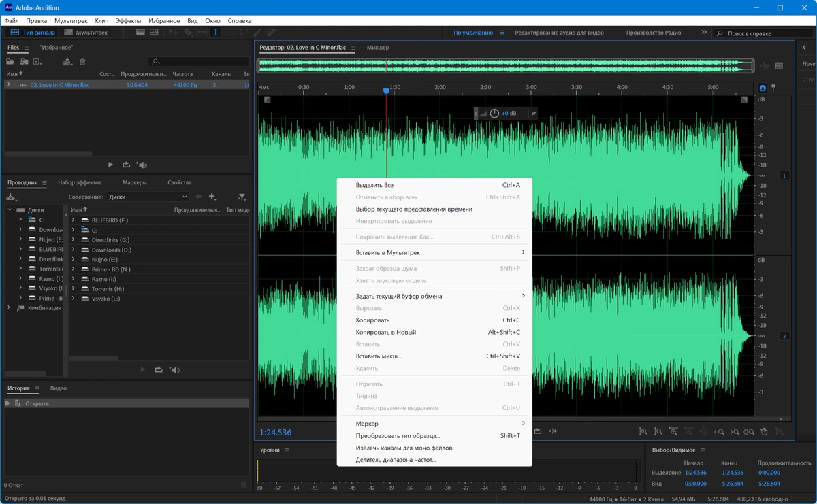817x504 pixels.
Task: Select the Time Selection I-beam tool
Action: coord(215,32)
